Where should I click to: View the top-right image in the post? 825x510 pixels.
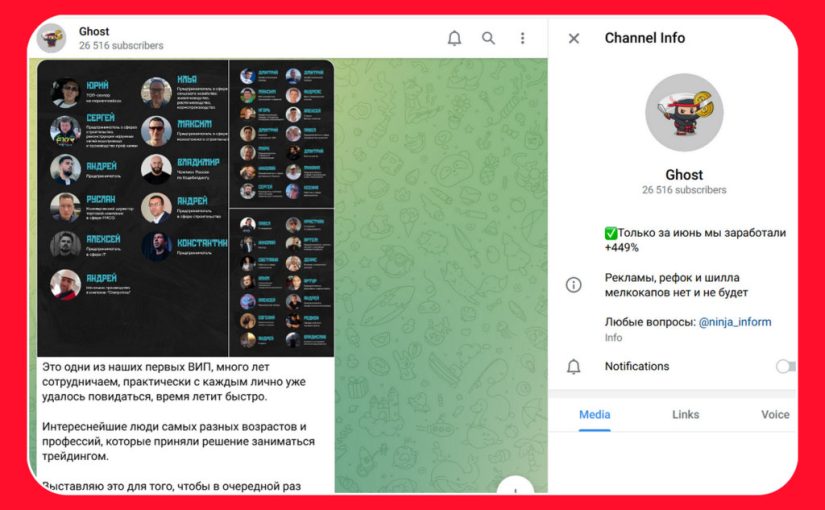[281, 133]
